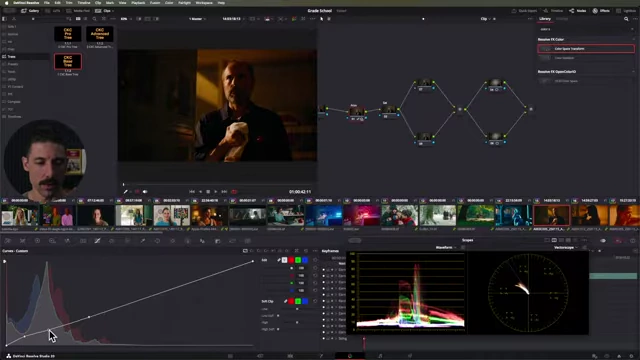Enable green channel in Edit row
This screenshot has height=360, width=640.
pos(298,260)
